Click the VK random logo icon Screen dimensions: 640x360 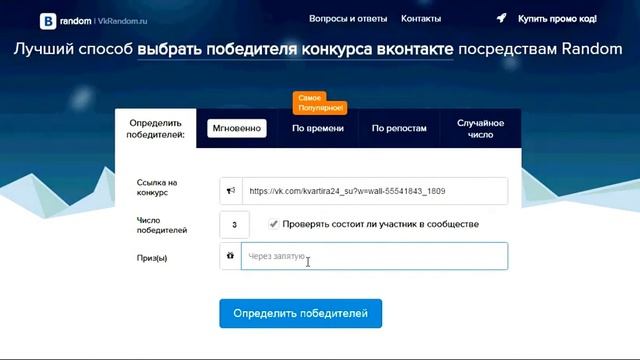(x=48, y=21)
